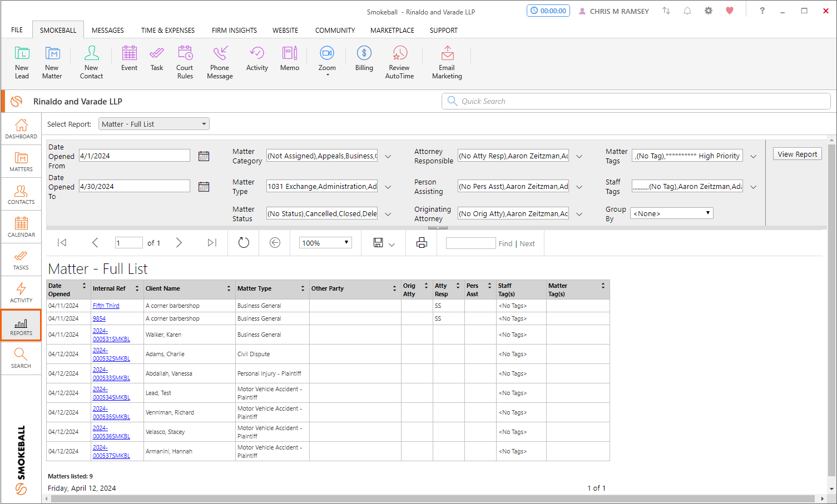Print the report

[422, 243]
